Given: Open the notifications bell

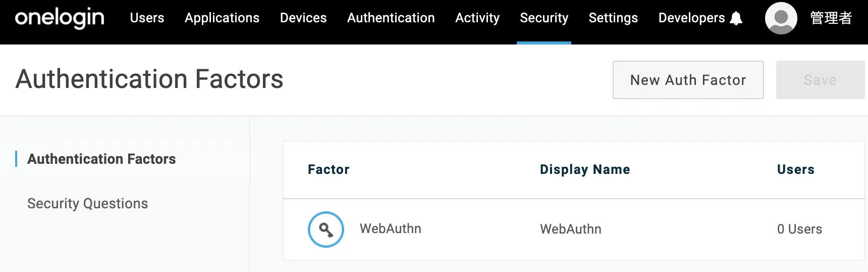Looking at the screenshot, I should [736, 19].
